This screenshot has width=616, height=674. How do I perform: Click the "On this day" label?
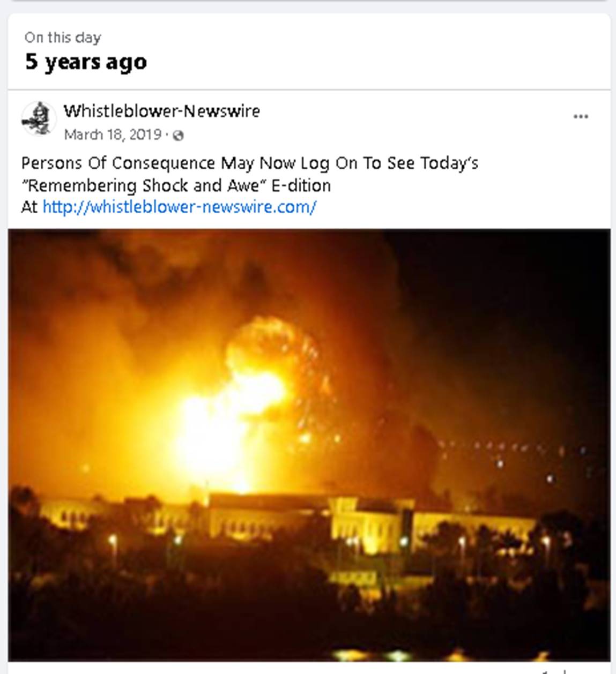pos(63,38)
